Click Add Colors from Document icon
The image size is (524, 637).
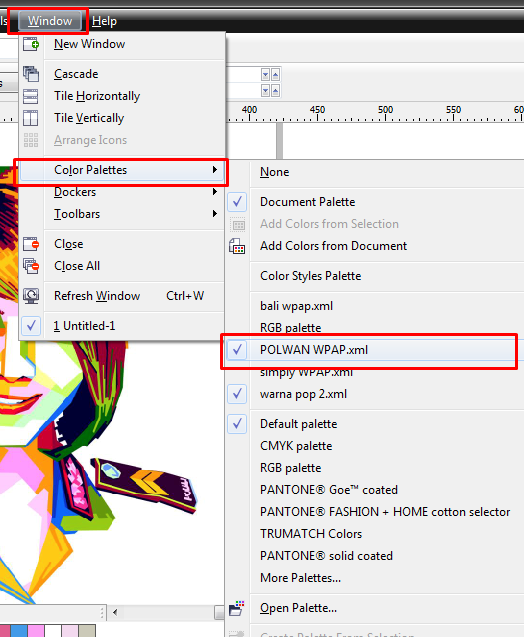[237, 246]
